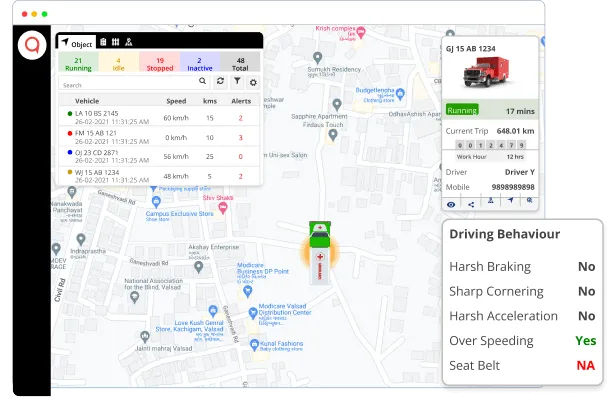Open the vehicle filter funnel
611x404 pixels.
(237, 81)
